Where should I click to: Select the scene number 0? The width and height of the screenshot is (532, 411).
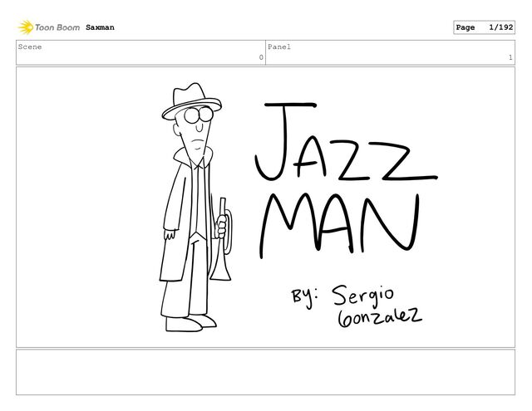261,57
